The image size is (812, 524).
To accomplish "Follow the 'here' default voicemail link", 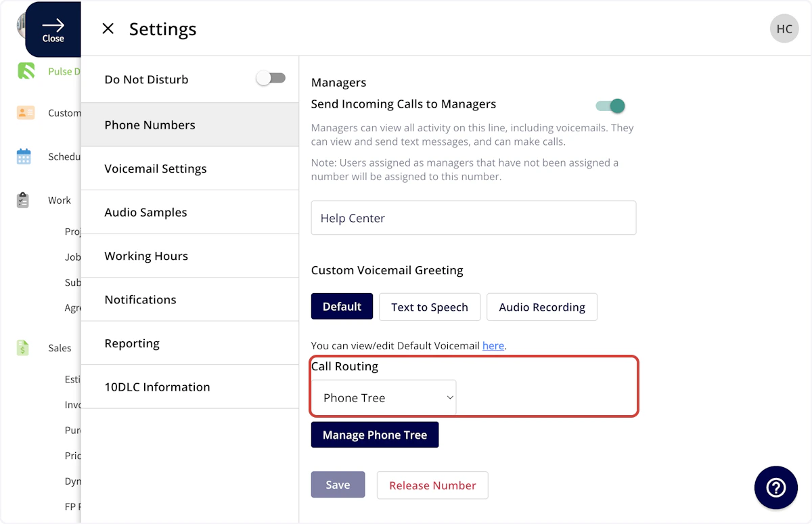I will point(493,345).
